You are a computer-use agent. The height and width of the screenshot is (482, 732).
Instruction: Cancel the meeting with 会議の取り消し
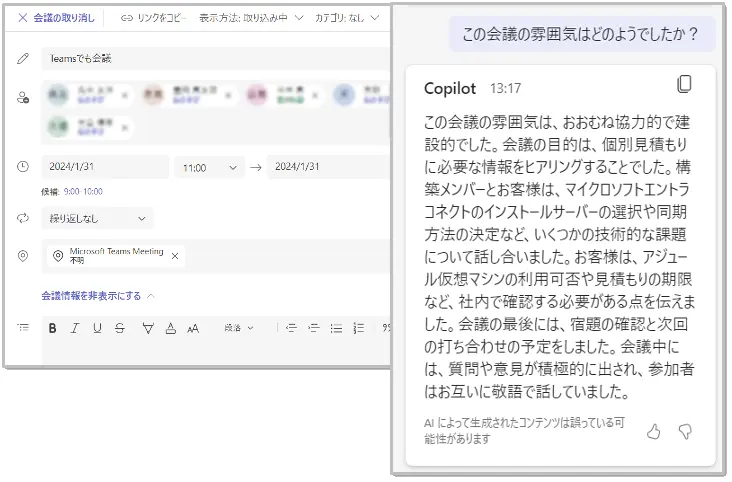tap(56, 18)
